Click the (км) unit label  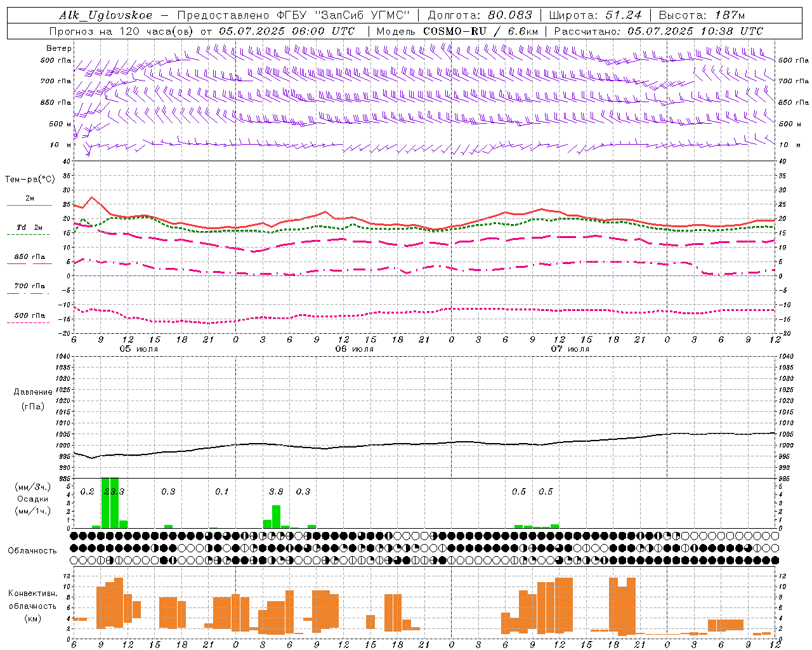click(33, 618)
